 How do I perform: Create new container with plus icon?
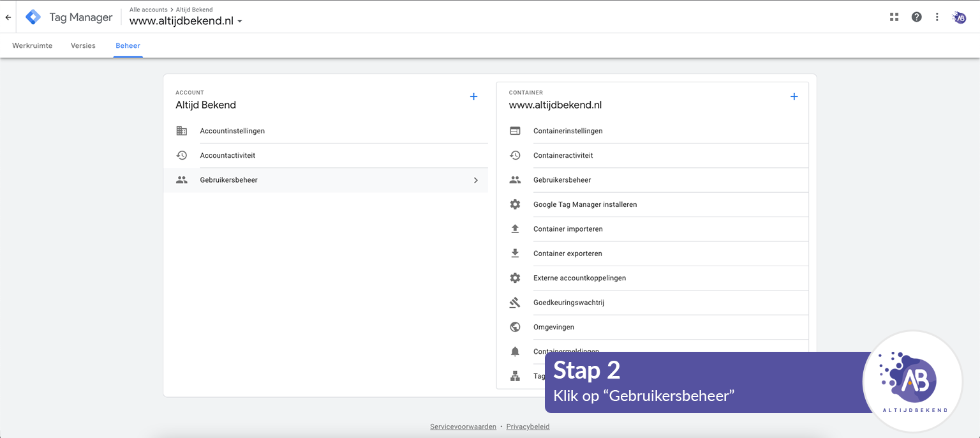[794, 97]
